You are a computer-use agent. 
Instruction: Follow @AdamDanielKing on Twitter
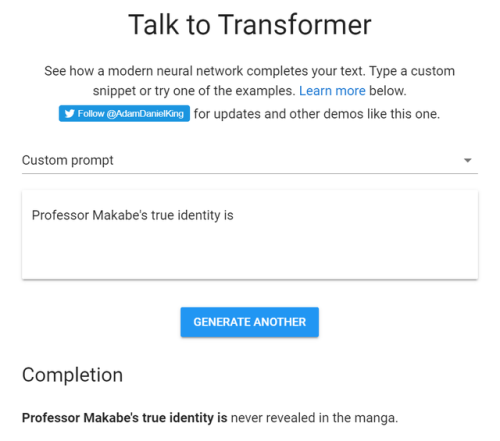[x=124, y=114]
